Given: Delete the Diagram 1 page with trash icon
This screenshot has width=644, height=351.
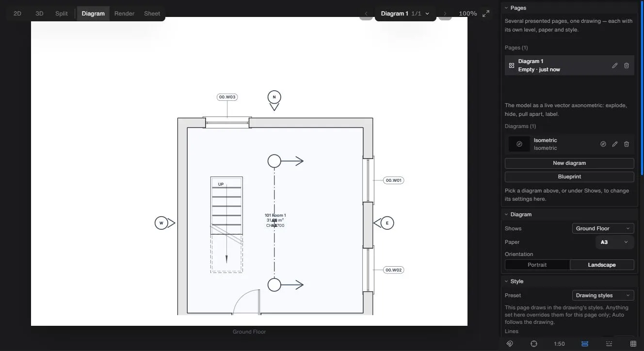Looking at the screenshot, I should pos(626,65).
